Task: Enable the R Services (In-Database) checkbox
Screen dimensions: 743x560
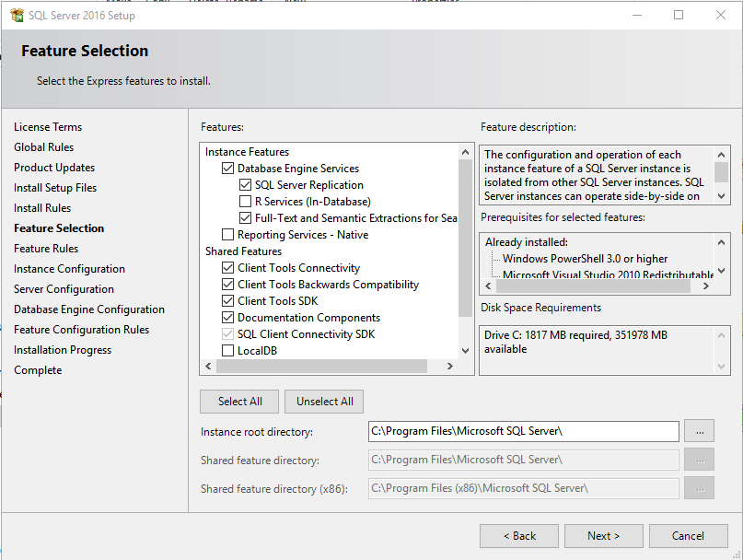Action: pos(246,201)
